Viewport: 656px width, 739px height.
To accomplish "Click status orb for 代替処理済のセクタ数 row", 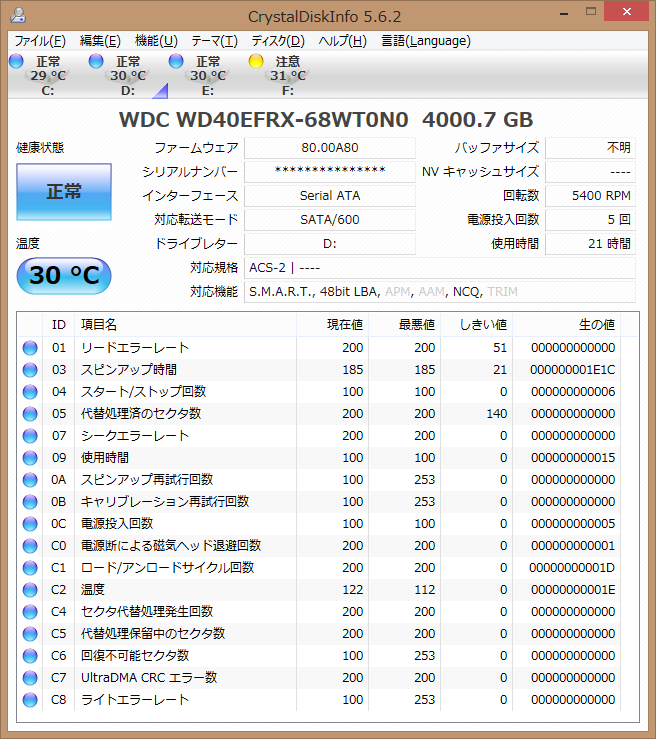I will point(30,414).
